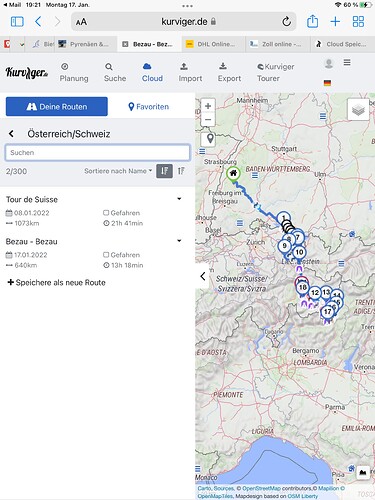Expand Bezau - Bezau route options
Viewport: 375px width, 500px height.
pos(179,241)
